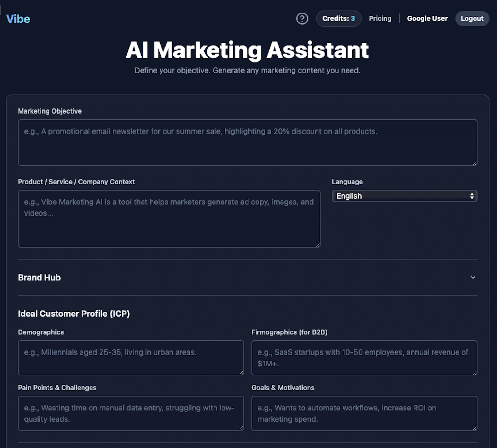
Task: Grab the Marketing Objective resize handle
Action: coord(475,163)
